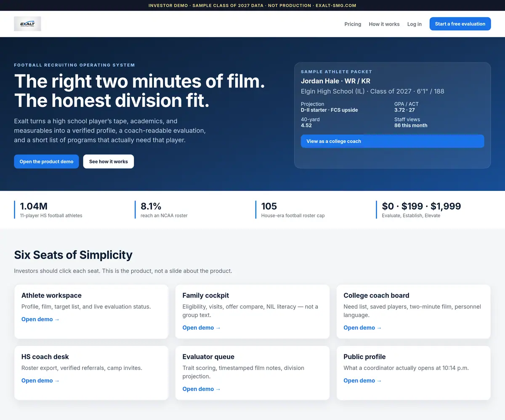The width and height of the screenshot is (505, 420).
Task: Click the 3.72 · 27 GPA / ACT value
Action: click(404, 110)
